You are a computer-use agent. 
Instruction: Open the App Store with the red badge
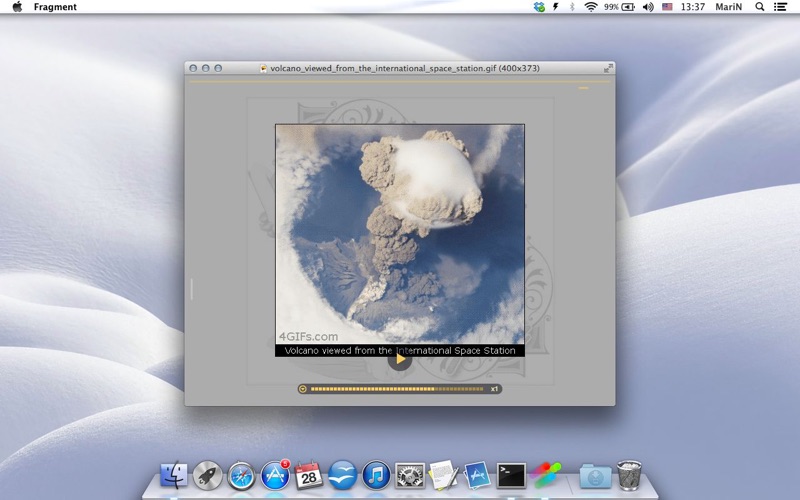point(275,475)
